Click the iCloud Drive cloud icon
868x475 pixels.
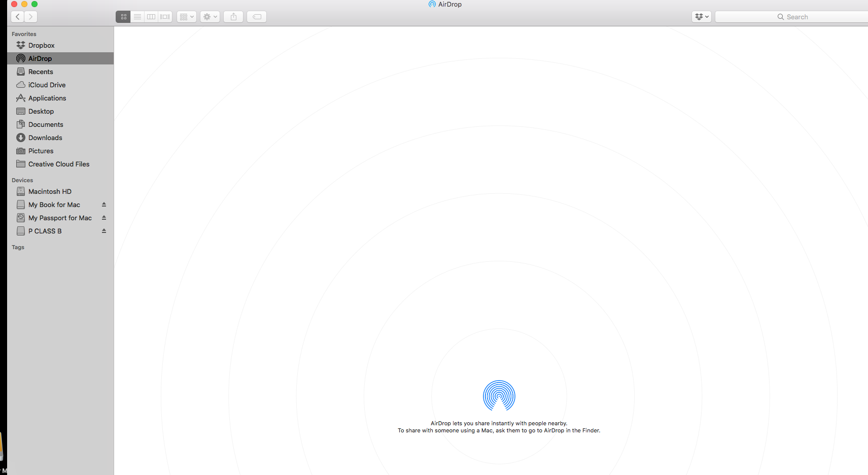click(x=21, y=85)
